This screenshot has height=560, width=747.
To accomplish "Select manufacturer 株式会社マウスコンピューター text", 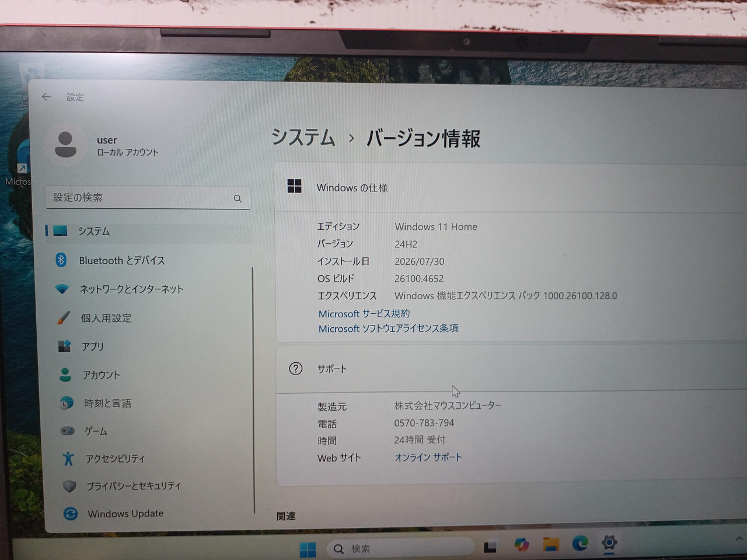I will click(448, 405).
